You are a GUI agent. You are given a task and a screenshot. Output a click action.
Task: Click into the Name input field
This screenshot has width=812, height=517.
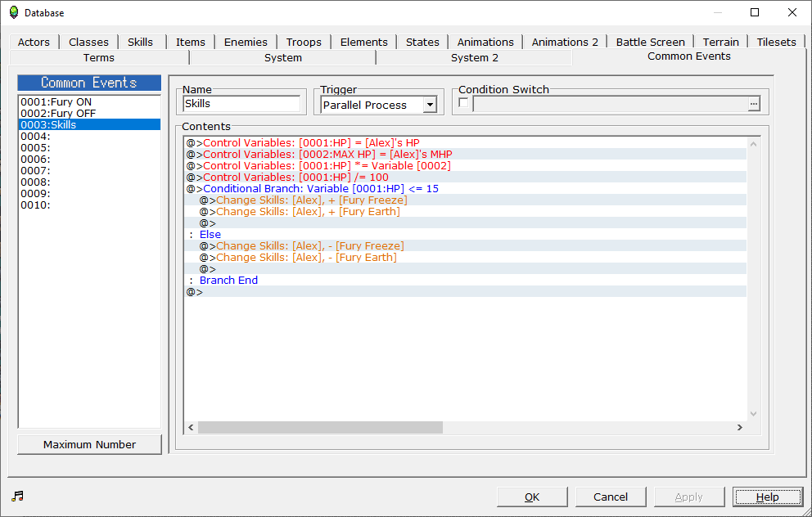[241, 104]
